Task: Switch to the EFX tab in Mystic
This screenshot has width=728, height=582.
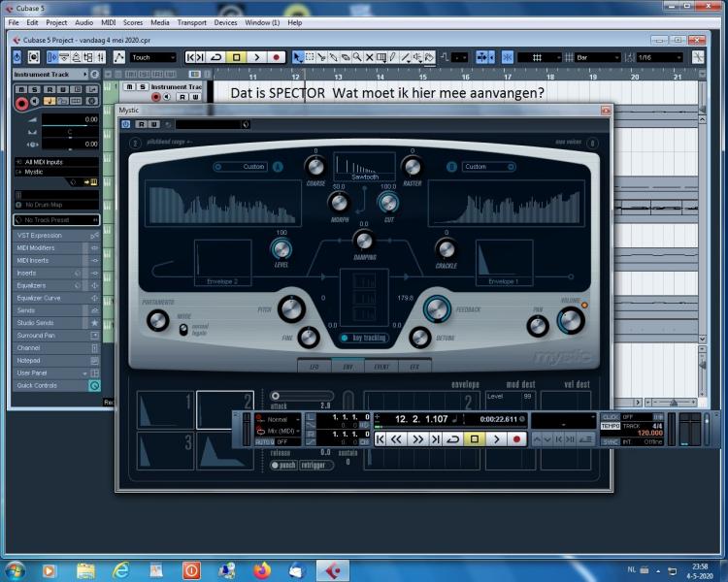Action: (x=414, y=367)
